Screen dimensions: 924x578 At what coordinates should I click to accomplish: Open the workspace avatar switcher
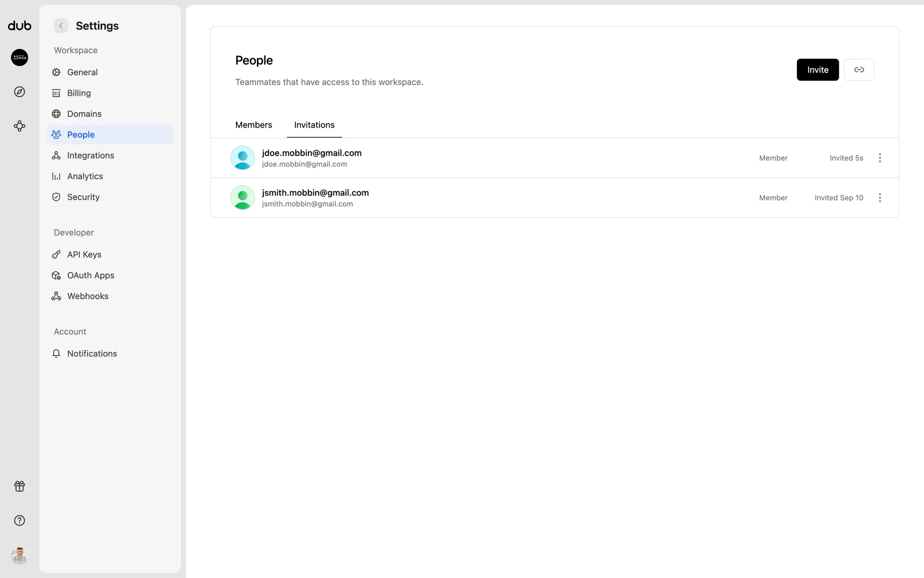[19, 57]
